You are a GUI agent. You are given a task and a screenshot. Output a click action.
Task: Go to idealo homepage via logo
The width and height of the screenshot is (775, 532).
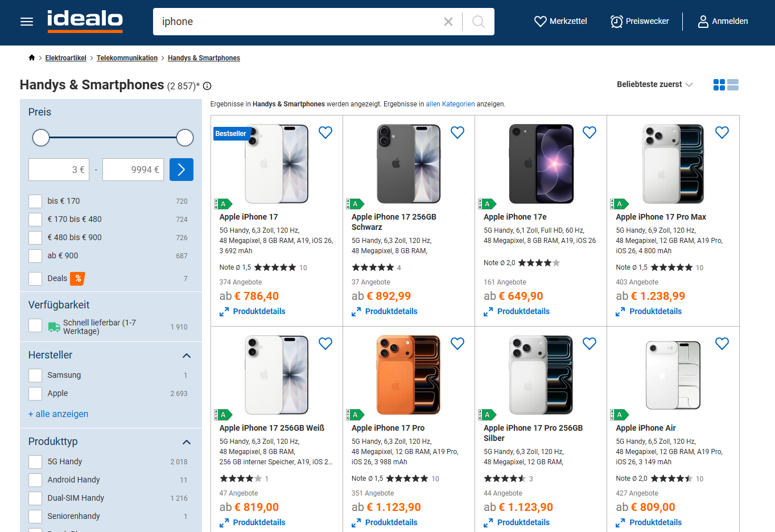85,21
